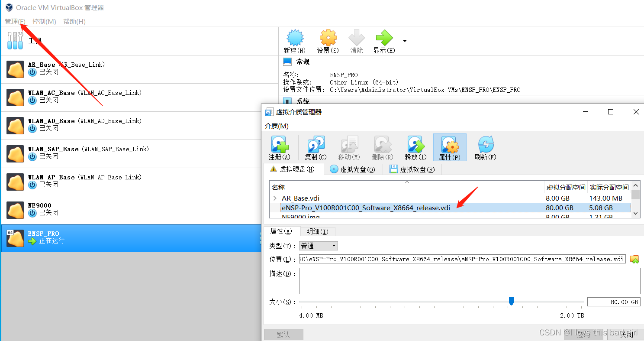644x341 pixels.
Task: Click the 80.00 GB size field
Action: point(614,302)
